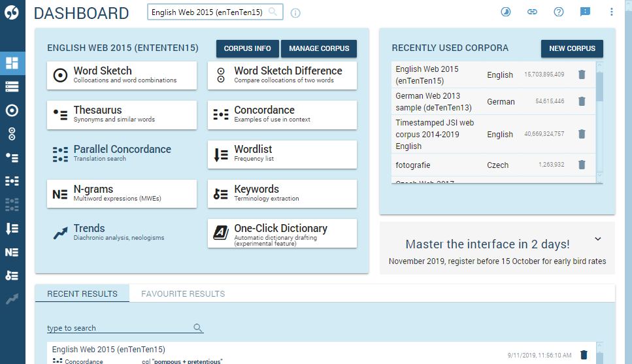Click the Keywords icon in the sidebar
Viewport: 632px width, 364px height.
(x=12, y=276)
